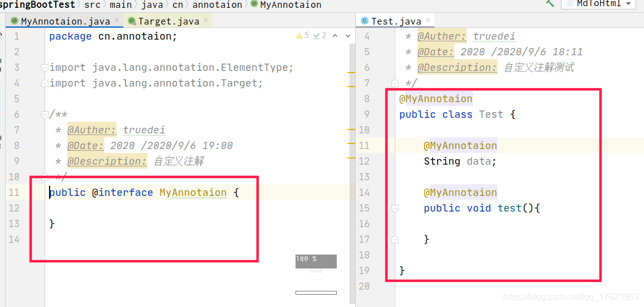Click 'public @interface MyAnnotaion {' declaration

(x=144, y=193)
